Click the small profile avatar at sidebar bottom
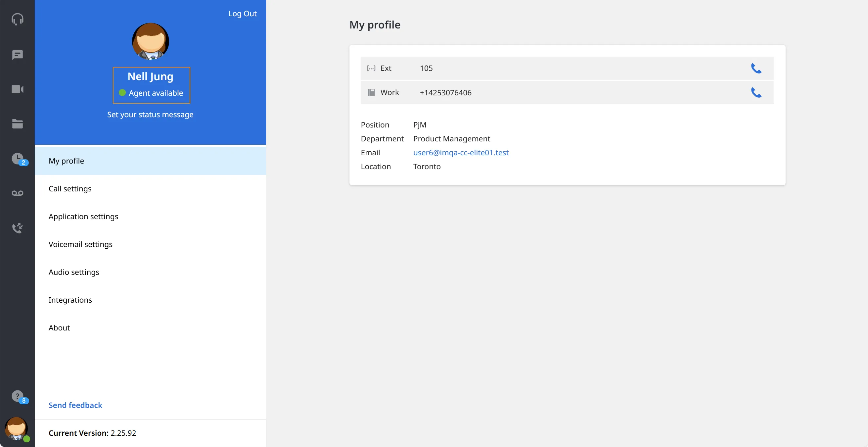The image size is (868, 447). click(17, 429)
